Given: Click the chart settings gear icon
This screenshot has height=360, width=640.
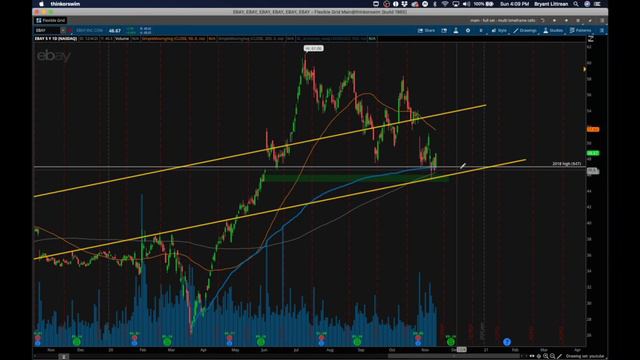Looking at the screenshot, I should pos(468,31).
